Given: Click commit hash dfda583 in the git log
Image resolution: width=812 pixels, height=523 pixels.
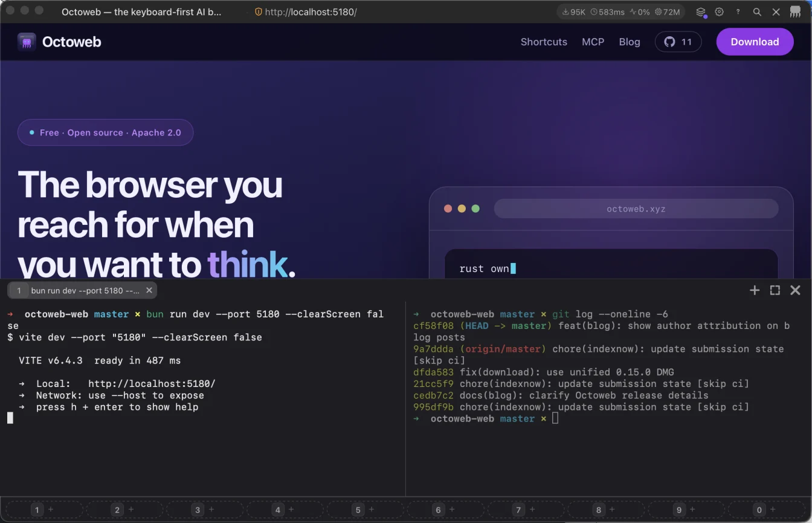Looking at the screenshot, I should point(433,372).
